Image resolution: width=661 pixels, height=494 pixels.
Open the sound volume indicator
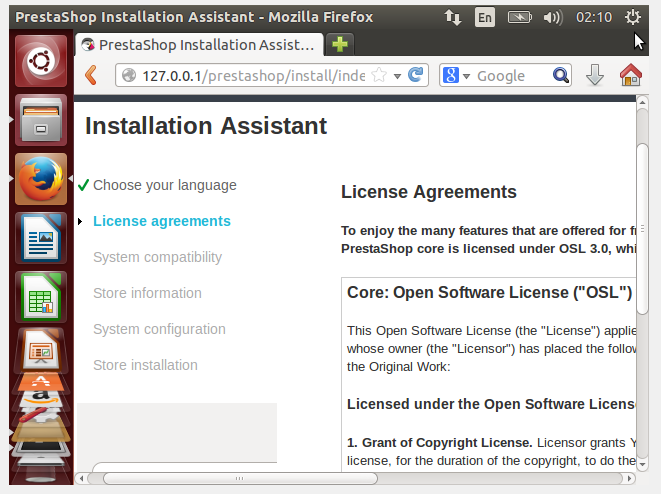click(553, 17)
